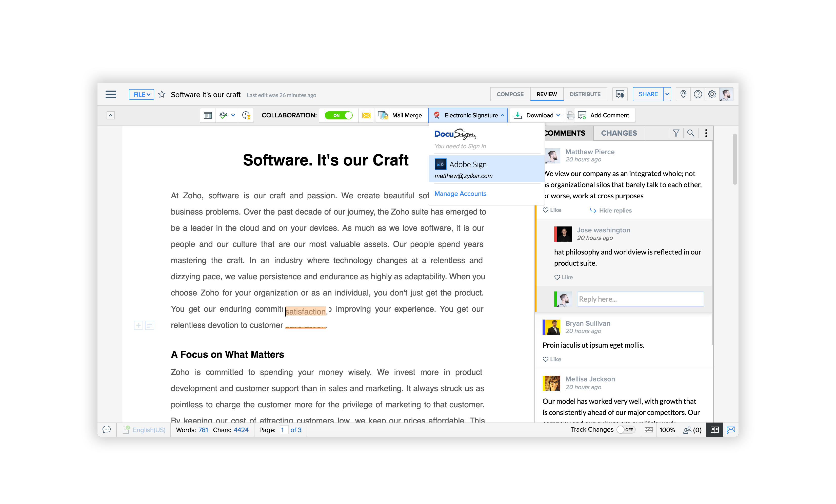Expand the Download dropdown
The image size is (836, 504).
coord(558,115)
